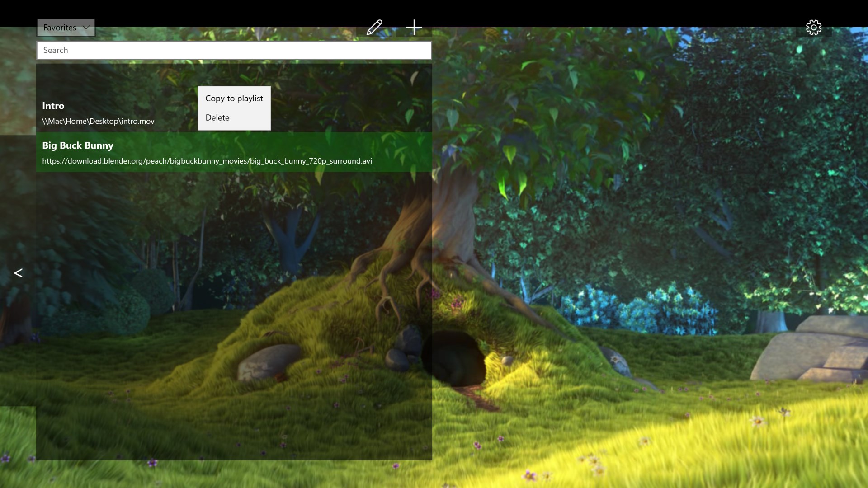Click the tree trunk right of playlist panel
868x488 pixels.
454,212
